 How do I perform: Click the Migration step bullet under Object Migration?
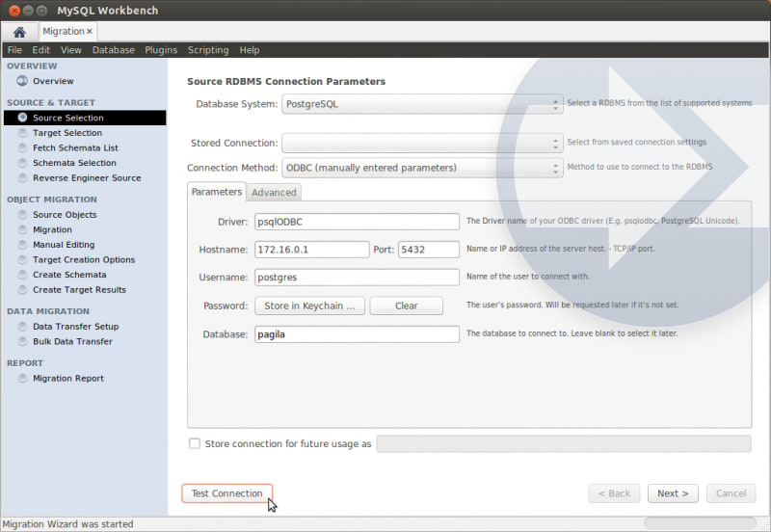[22, 229]
